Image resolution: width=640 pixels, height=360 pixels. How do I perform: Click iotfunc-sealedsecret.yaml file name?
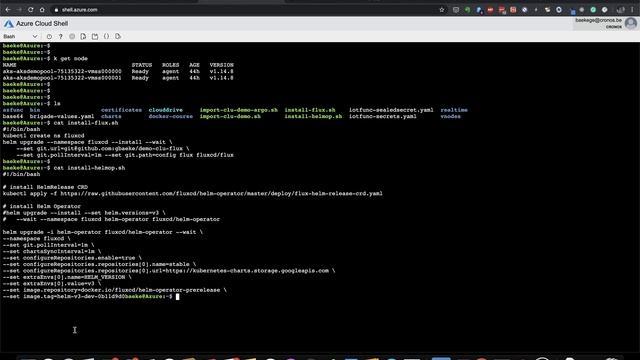[391, 110]
